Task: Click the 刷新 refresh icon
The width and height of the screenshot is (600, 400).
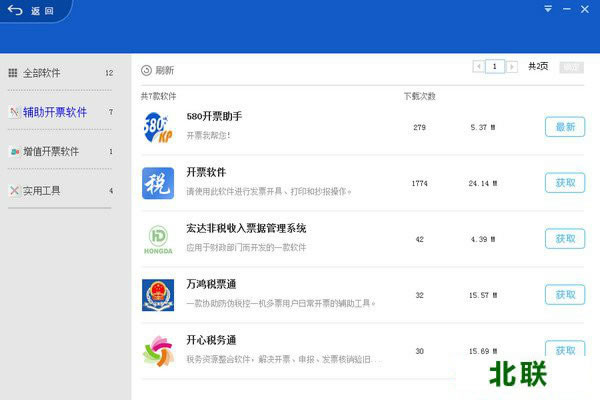Action: pyautogui.click(x=146, y=70)
